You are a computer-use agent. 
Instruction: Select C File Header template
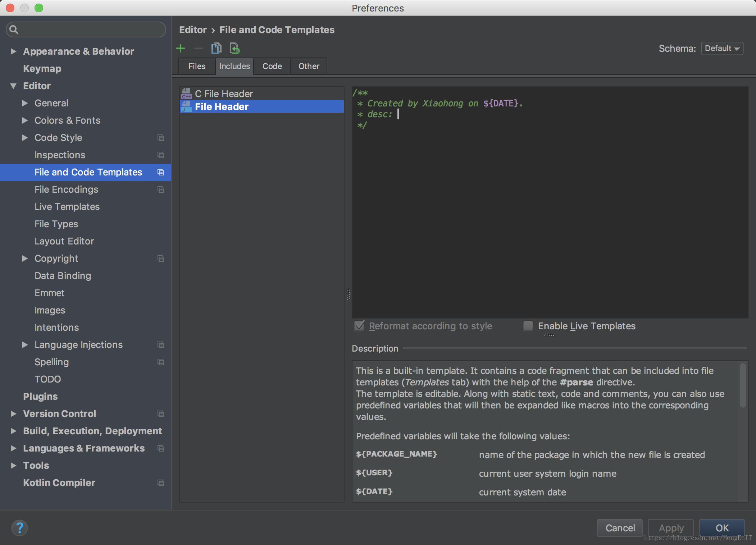(262, 94)
